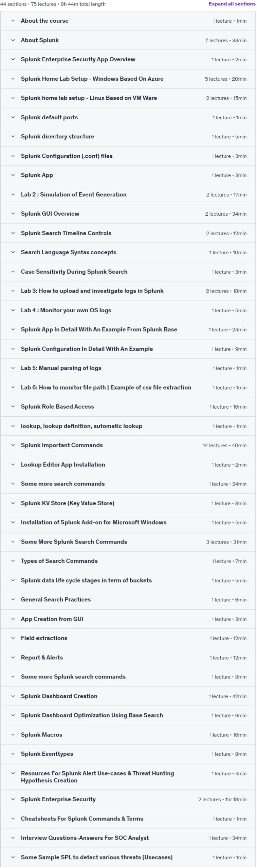Click chevron beside Interview Questions-Answers For SOC Analyst

(x=13, y=838)
